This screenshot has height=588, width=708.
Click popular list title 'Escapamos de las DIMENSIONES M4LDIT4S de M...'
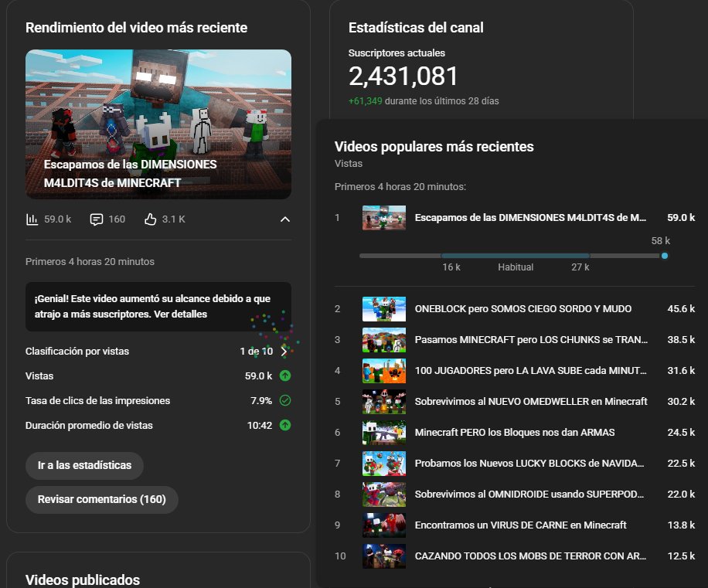530,218
